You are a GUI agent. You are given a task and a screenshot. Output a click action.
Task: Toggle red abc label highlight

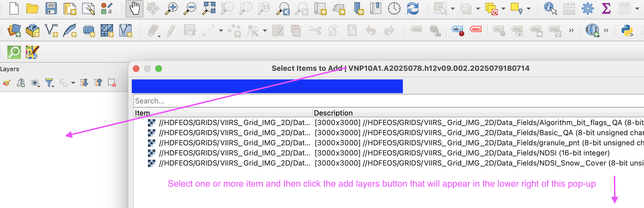tap(476, 29)
